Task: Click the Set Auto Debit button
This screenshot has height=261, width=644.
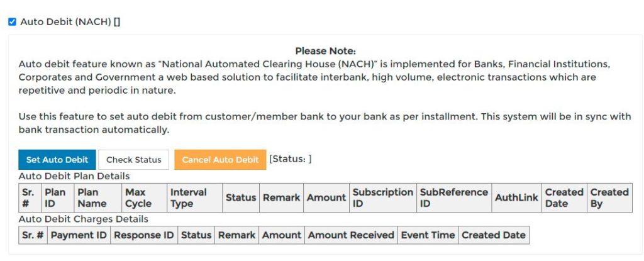Action: [x=57, y=160]
